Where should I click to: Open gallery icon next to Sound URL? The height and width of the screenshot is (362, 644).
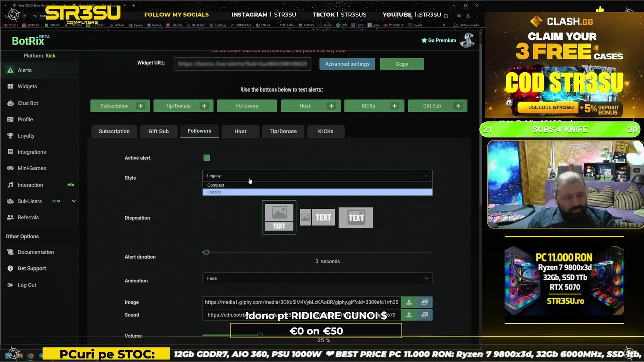[425, 315]
